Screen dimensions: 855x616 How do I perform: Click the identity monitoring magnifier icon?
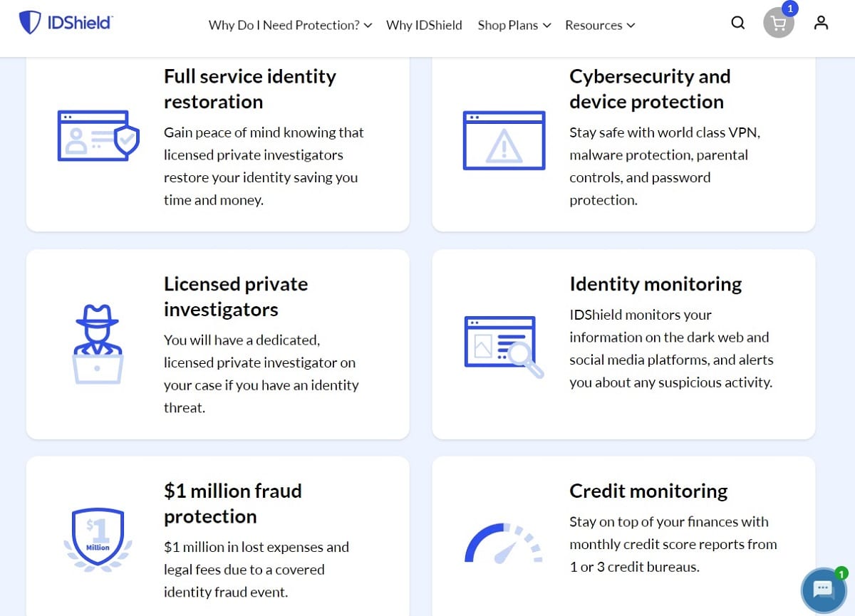tap(504, 347)
